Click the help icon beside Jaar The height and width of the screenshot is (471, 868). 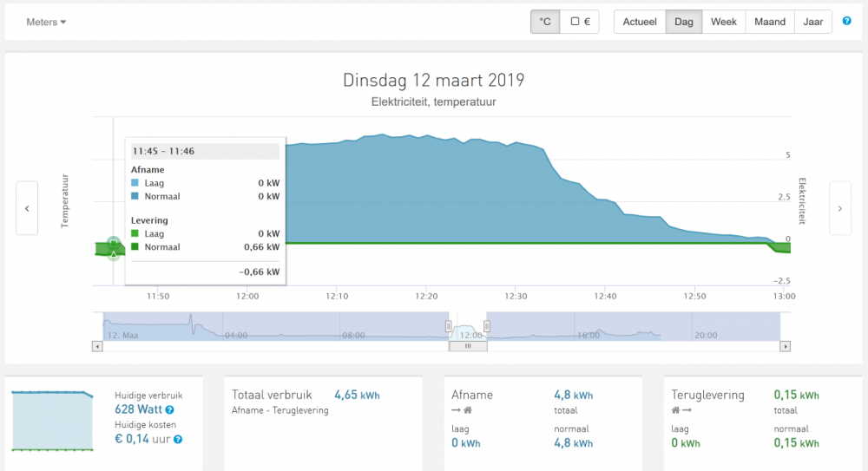[846, 22]
